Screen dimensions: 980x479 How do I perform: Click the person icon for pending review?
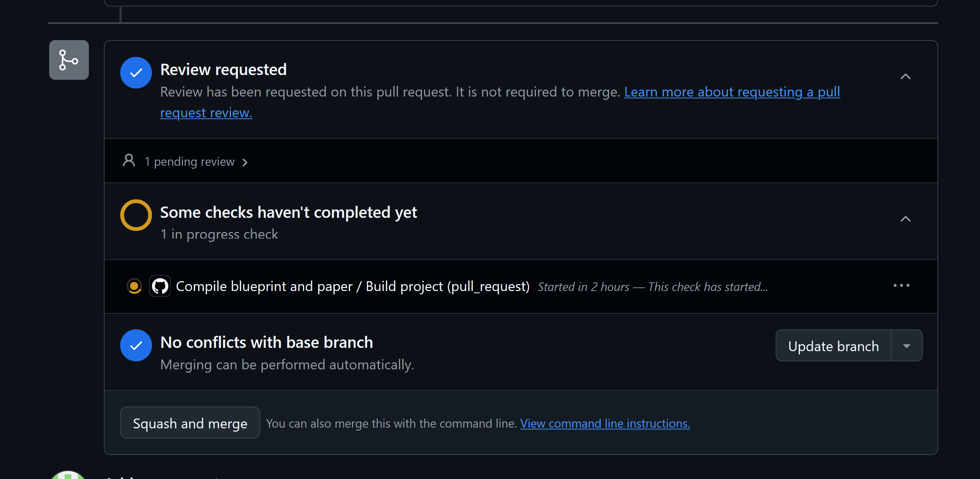[x=129, y=161]
